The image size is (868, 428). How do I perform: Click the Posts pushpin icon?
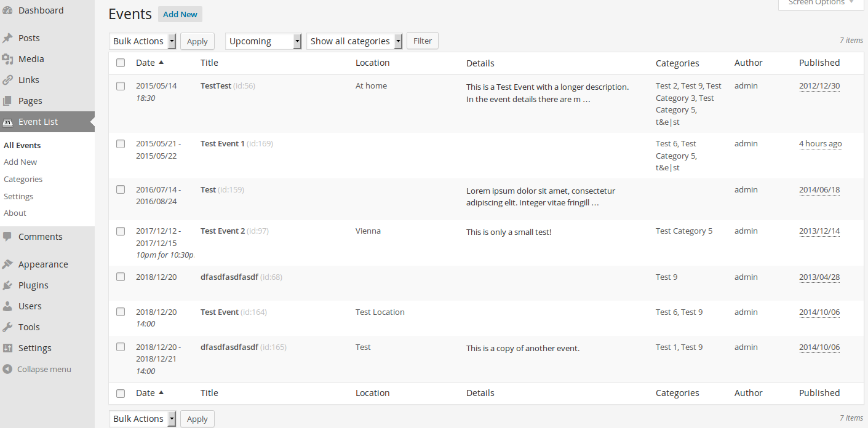pyautogui.click(x=7, y=38)
